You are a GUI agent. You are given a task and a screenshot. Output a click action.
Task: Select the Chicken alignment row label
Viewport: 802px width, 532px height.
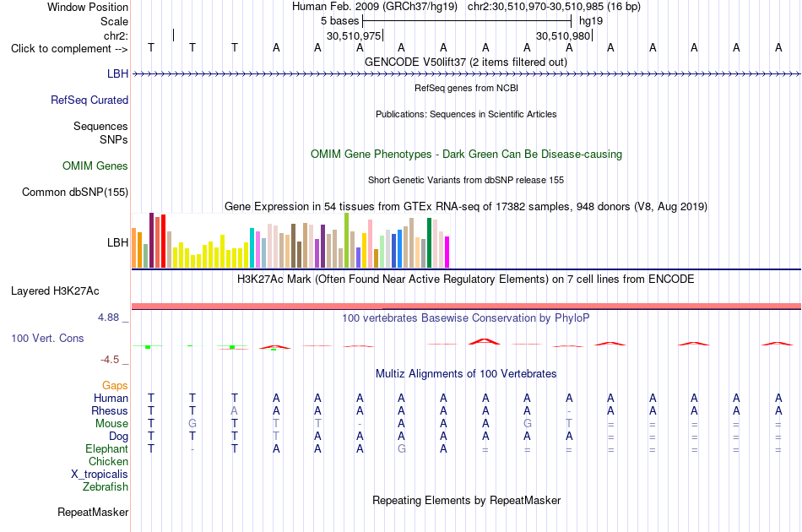coord(108,461)
